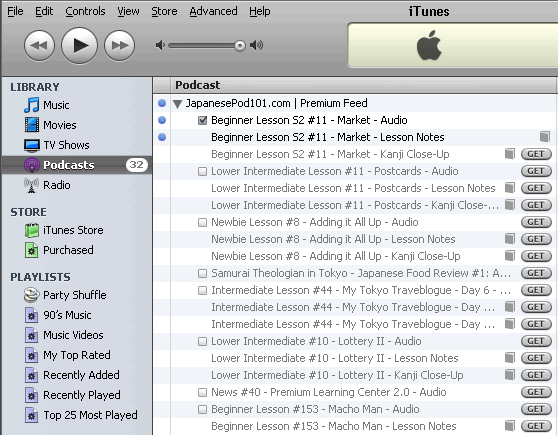Image resolution: width=558 pixels, height=435 pixels.
Task: Click GET for Macho Man - Audio episode
Action: 536,409
